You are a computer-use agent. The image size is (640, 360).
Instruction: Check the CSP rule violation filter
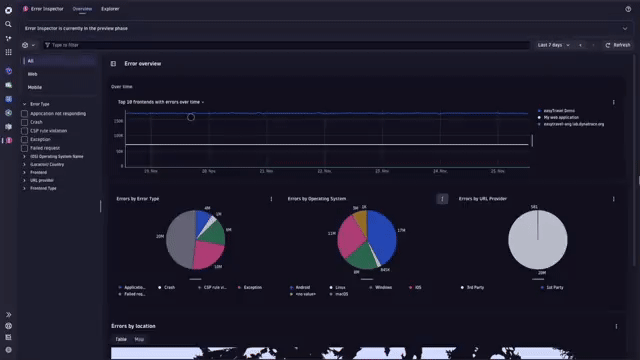point(24,131)
